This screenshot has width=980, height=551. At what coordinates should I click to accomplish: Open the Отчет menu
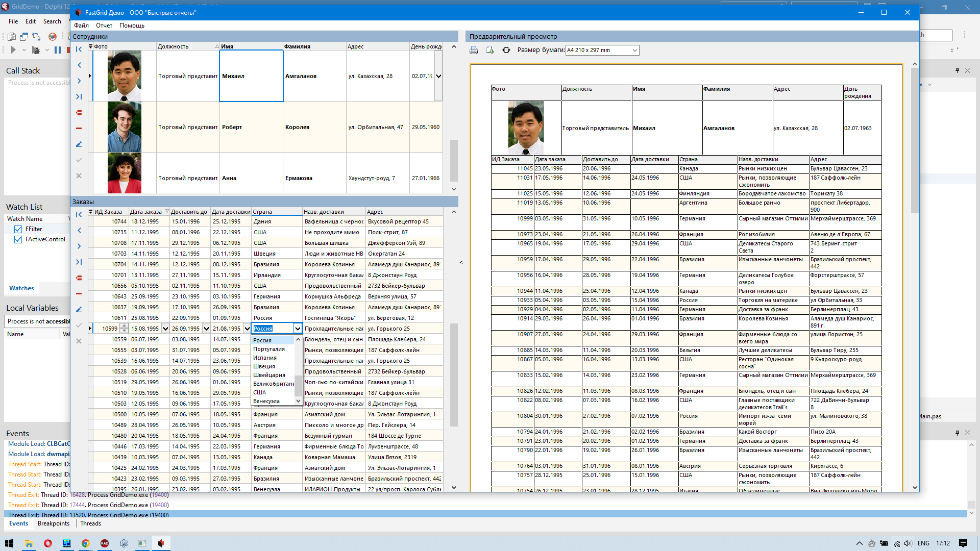[x=104, y=26]
